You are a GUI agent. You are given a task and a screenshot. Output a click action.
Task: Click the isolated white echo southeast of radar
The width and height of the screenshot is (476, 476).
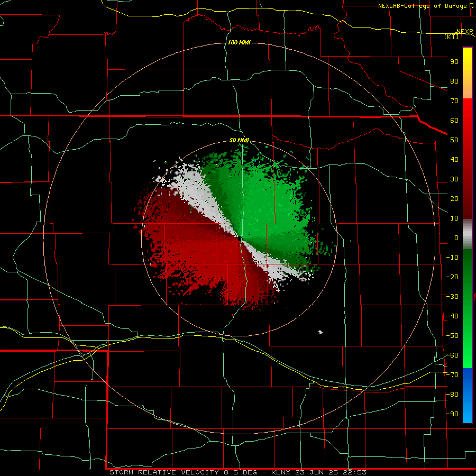coord(321,332)
